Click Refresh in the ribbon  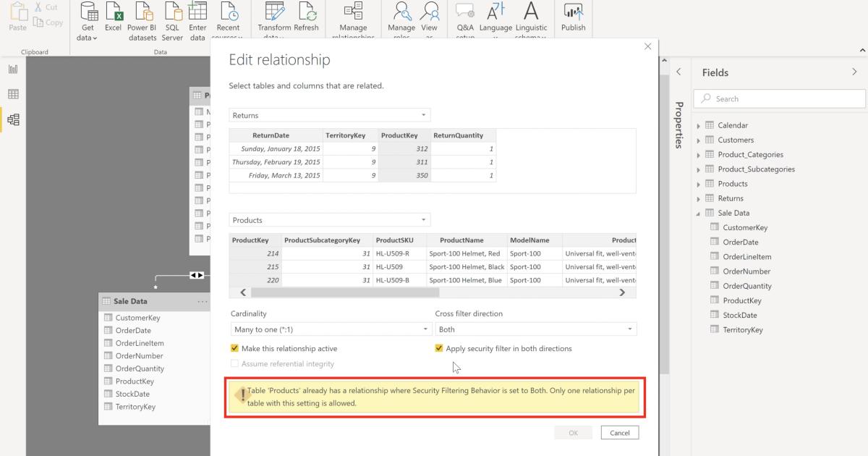pos(307,16)
